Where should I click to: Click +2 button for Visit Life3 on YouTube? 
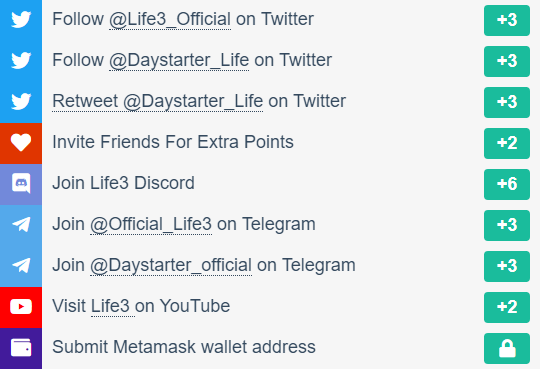point(507,307)
